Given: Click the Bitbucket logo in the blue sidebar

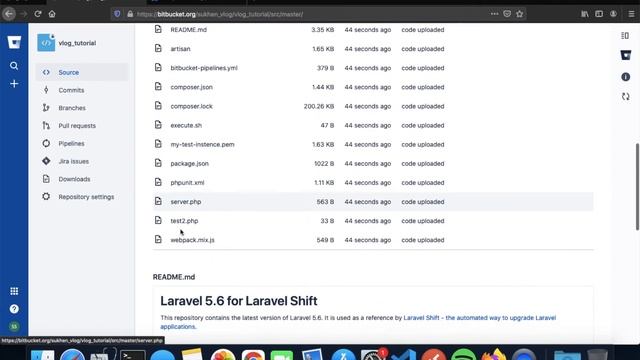Looking at the screenshot, I should [14, 42].
